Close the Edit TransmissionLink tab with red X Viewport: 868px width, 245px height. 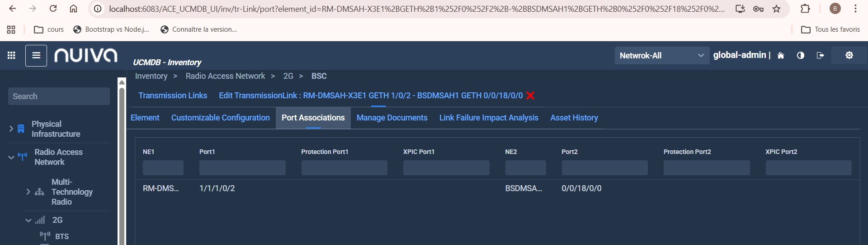tap(531, 96)
